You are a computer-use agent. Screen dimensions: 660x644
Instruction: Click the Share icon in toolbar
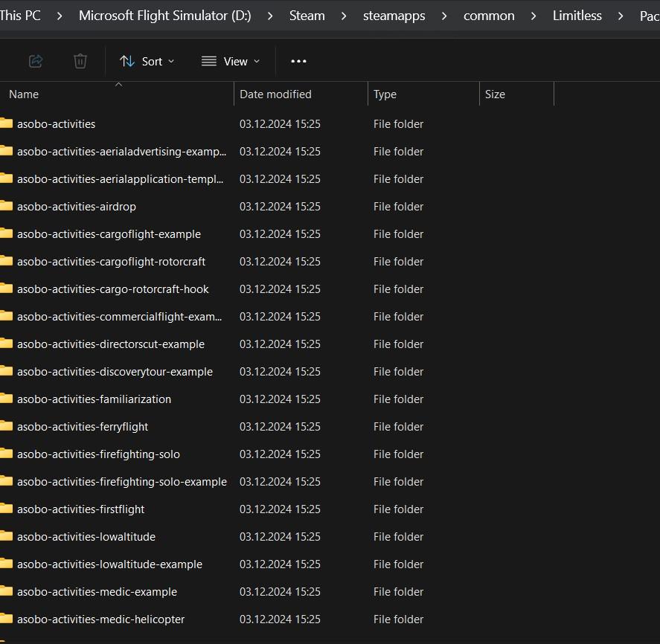point(35,61)
